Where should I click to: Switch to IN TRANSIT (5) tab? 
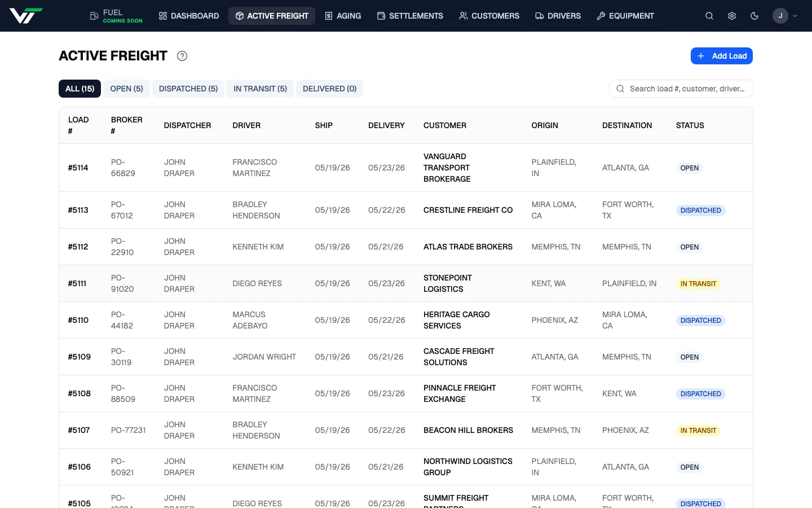click(x=260, y=89)
